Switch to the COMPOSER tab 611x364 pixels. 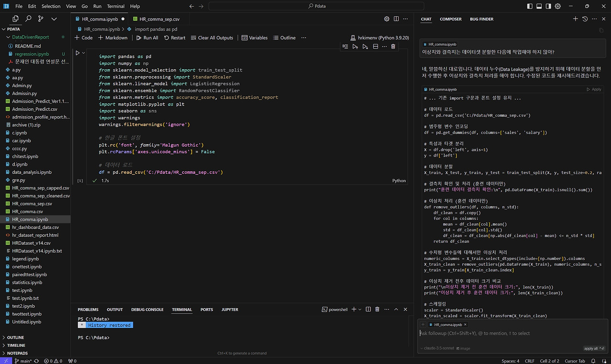coord(450,19)
